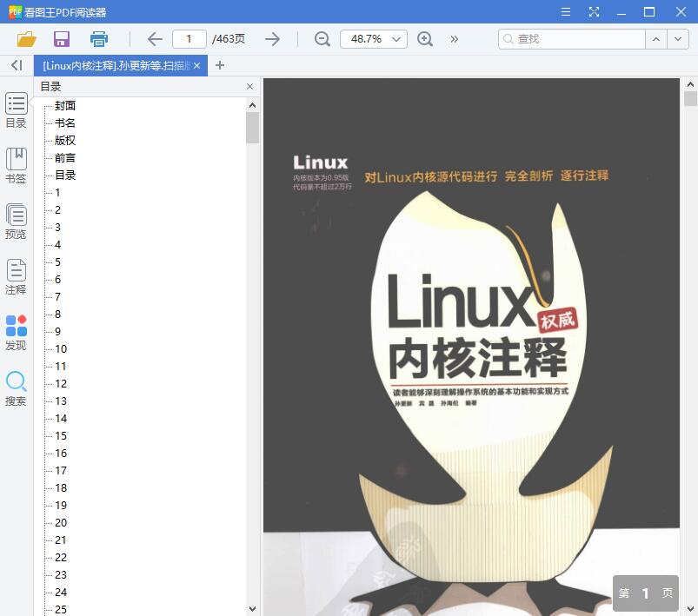Screen dimensions: 698x616
Task: Jump to the 版权 outline entry
Action: click(x=65, y=140)
